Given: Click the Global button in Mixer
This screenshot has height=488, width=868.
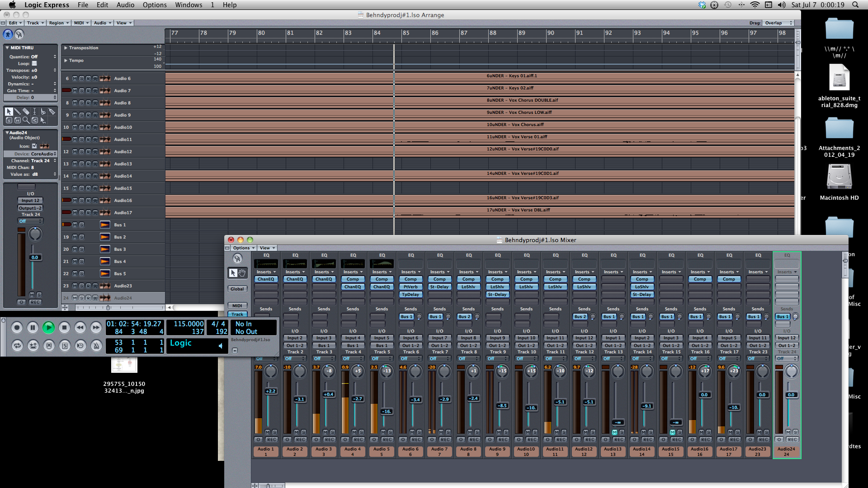Looking at the screenshot, I should pos(237,289).
